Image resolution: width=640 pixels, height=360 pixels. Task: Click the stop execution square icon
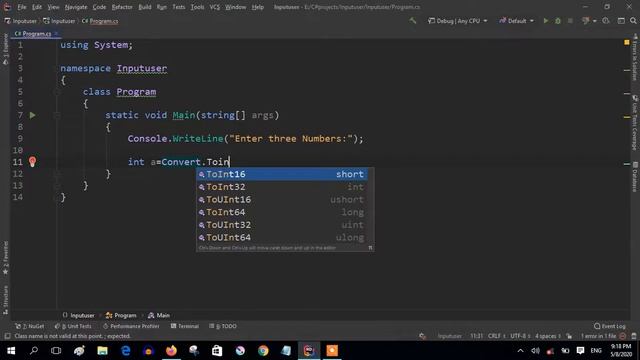570,21
